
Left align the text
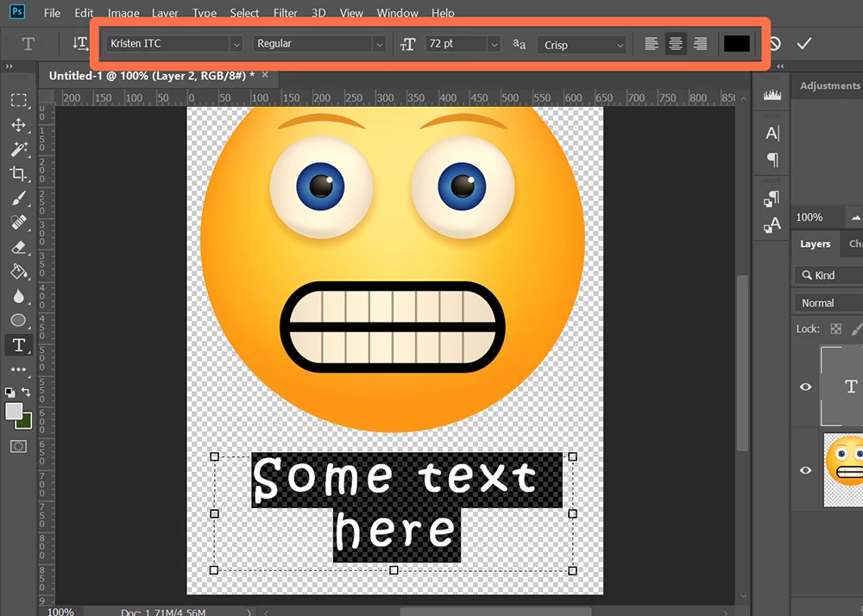pyautogui.click(x=651, y=43)
